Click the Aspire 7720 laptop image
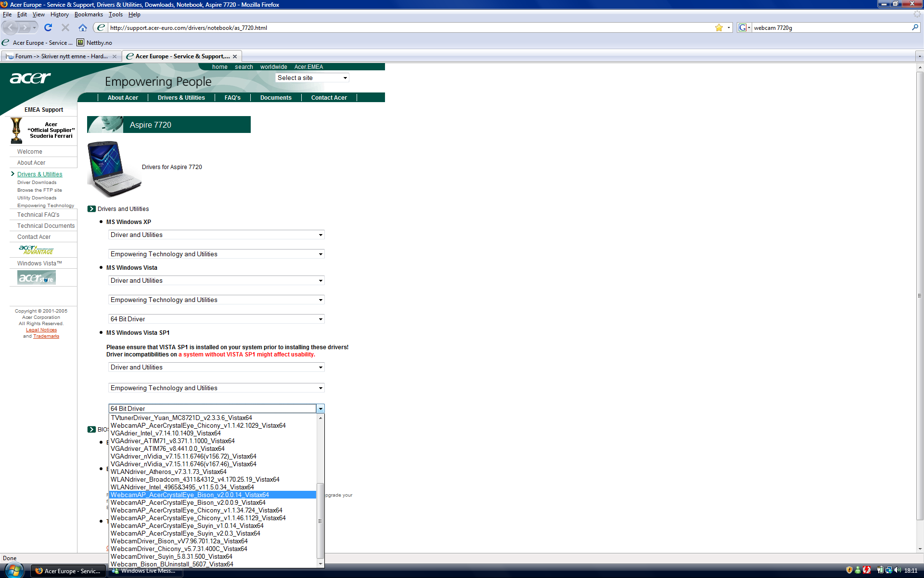The width and height of the screenshot is (924, 578). click(x=114, y=169)
